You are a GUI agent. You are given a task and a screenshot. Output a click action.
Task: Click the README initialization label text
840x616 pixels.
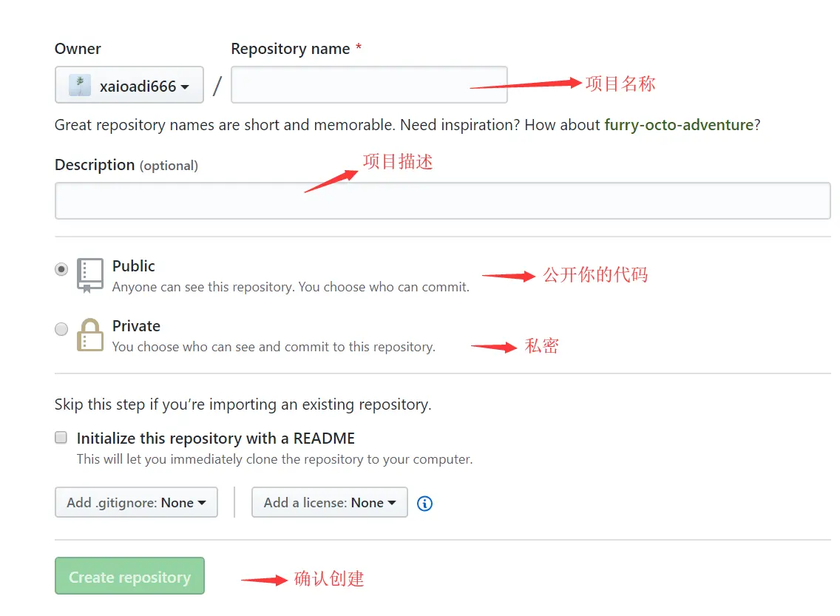click(x=216, y=439)
